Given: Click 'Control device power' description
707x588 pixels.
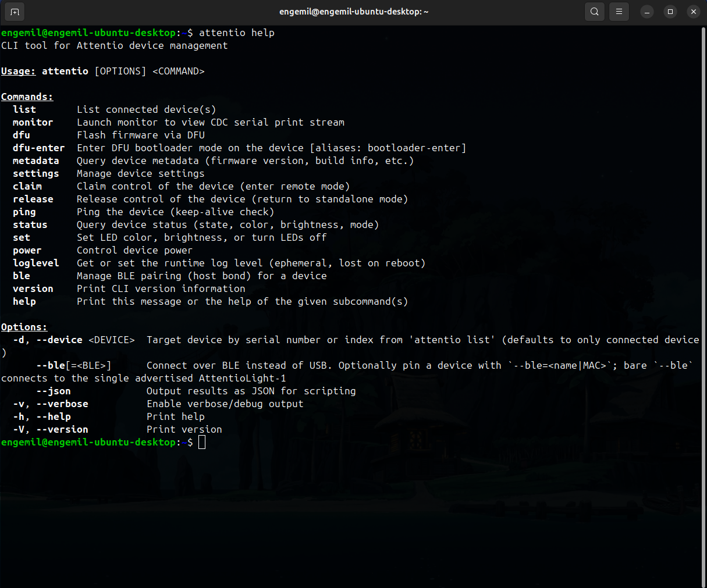Looking at the screenshot, I should [135, 251].
